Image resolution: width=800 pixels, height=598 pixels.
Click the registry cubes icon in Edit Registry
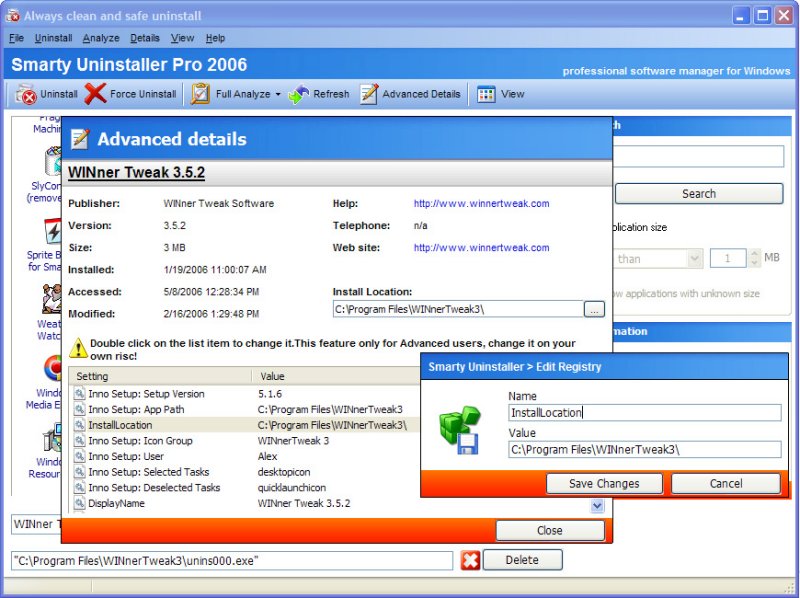(459, 430)
